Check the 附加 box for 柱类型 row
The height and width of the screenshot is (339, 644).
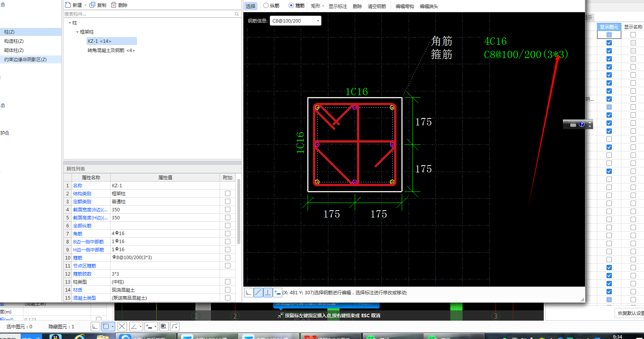(228, 282)
